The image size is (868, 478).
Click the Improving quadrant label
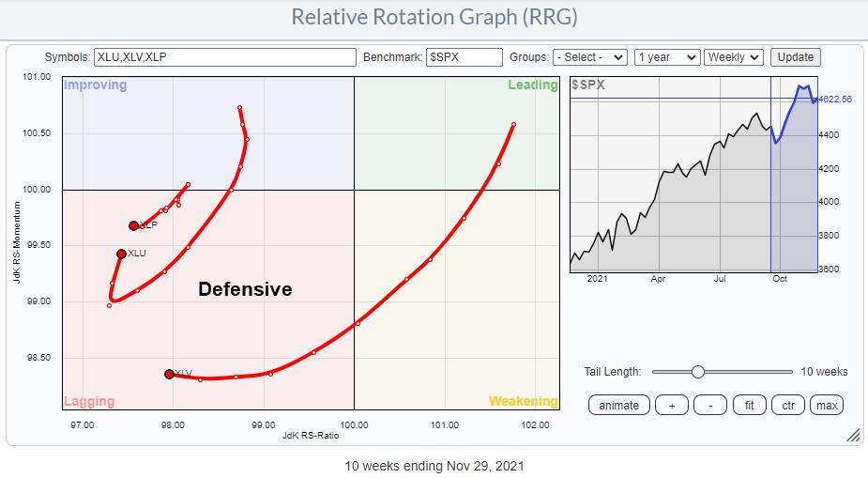pyautogui.click(x=94, y=85)
